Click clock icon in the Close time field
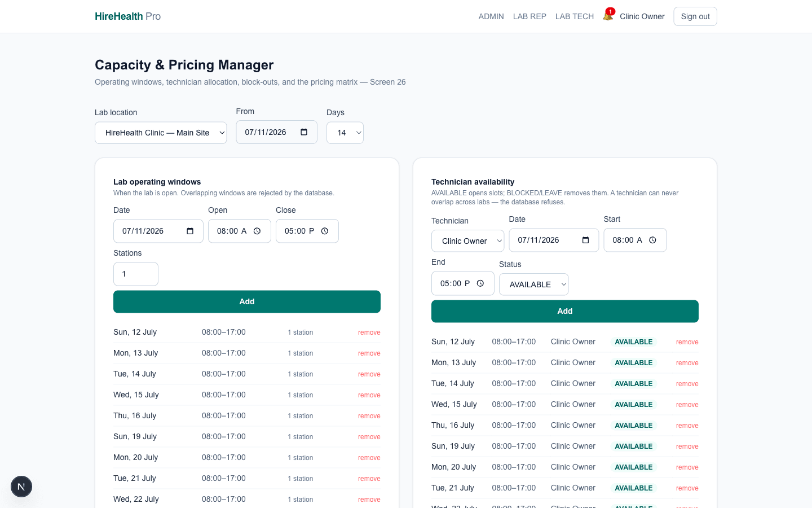 click(325, 231)
